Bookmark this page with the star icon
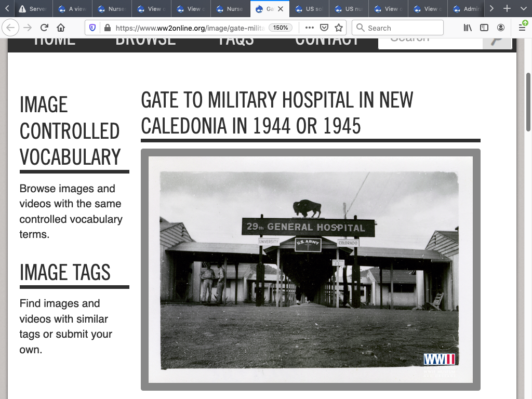Image resolution: width=532 pixels, height=399 pixels. (x=339, y=28)
